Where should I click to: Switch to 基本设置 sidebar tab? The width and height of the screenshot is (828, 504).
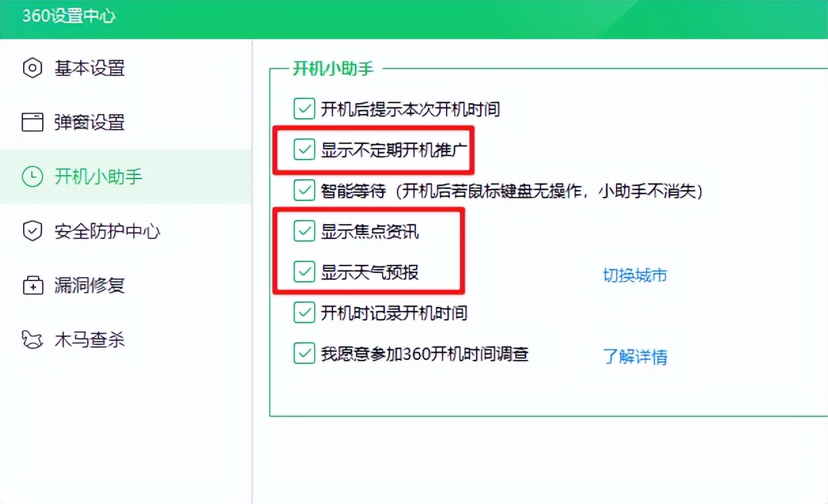tap(126, 68)
